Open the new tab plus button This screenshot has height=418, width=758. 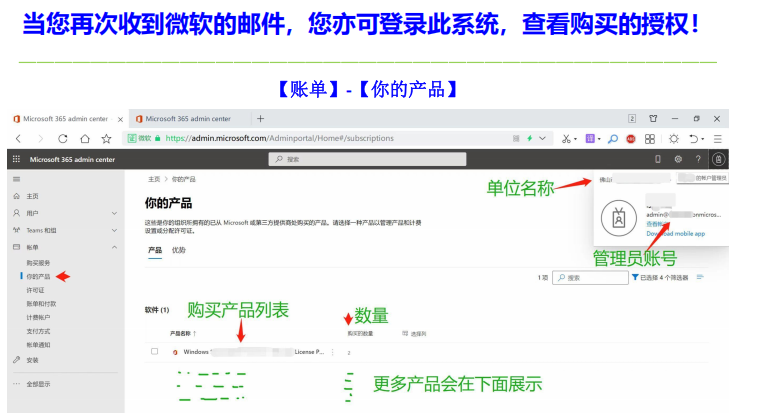tap(261, 118)
